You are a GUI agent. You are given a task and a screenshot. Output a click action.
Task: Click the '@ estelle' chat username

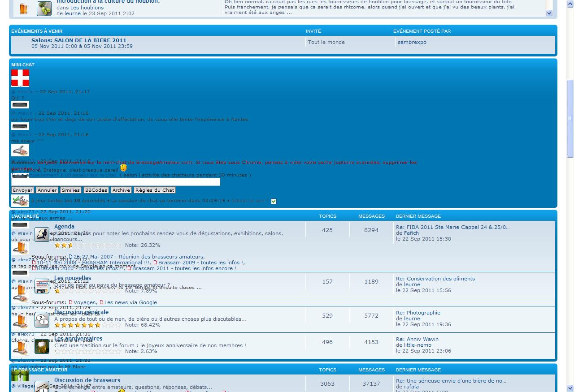(x=22, y=91)
